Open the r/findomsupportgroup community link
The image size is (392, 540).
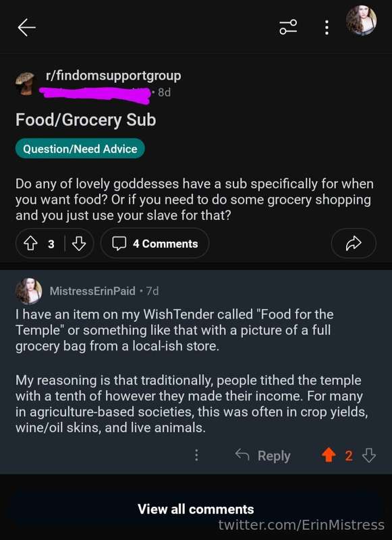[113, 76]
